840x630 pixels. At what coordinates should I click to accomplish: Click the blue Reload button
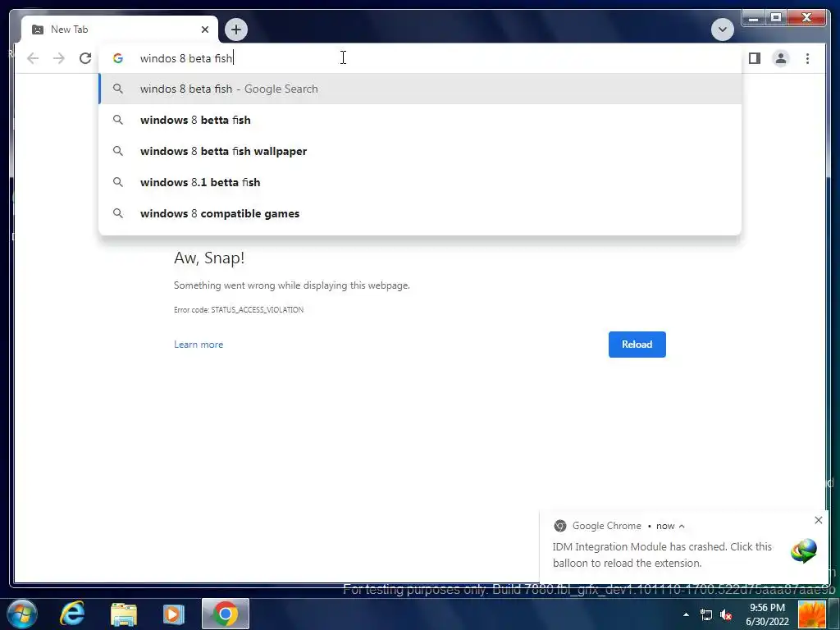pos(637,345)
